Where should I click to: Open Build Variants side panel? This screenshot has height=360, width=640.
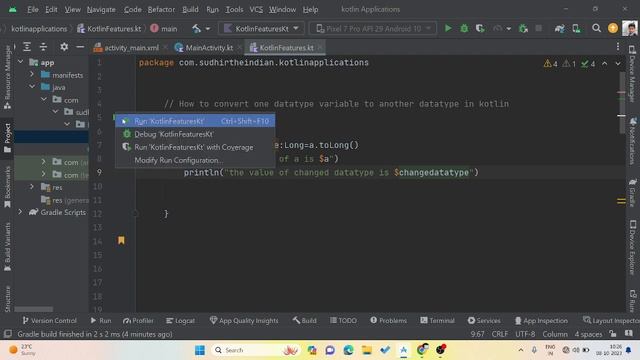[7, 247]
